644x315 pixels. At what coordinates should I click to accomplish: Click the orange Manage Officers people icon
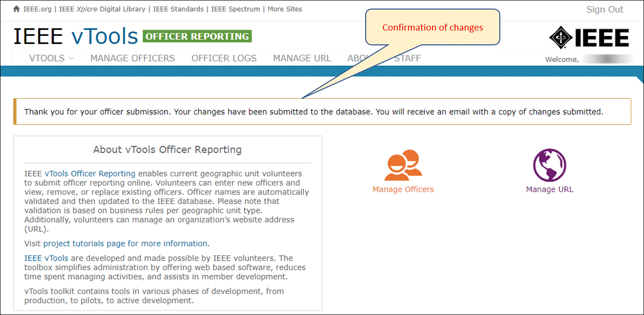click(403, 165)
